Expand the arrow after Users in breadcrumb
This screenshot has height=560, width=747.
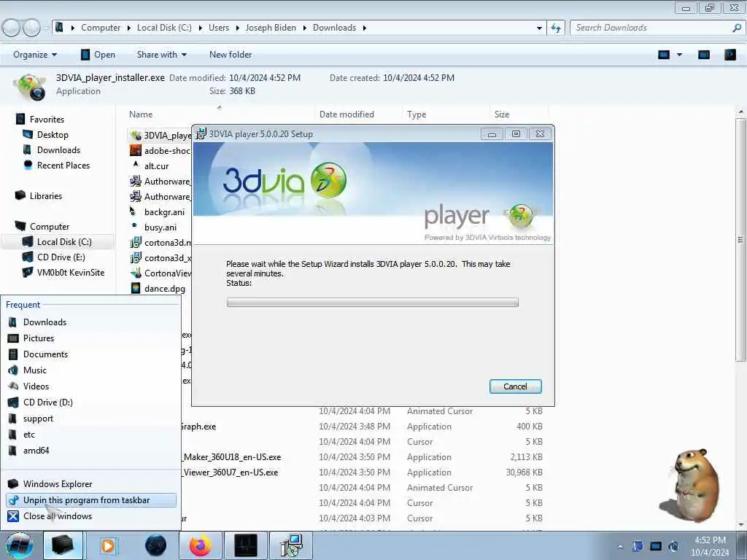click(x=237, y=28)
